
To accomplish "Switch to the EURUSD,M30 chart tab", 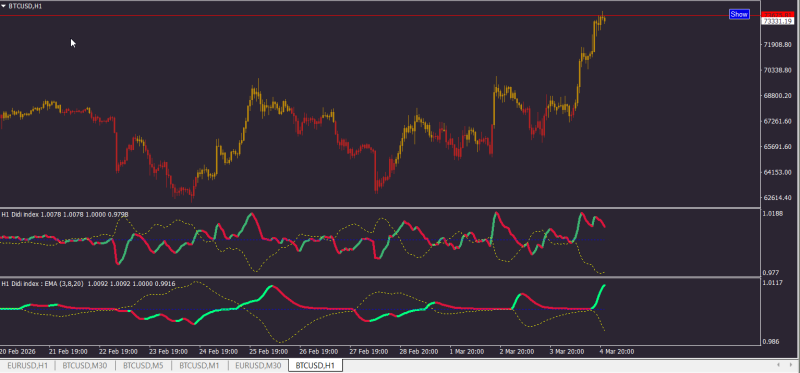I will (x=258, y=365).
